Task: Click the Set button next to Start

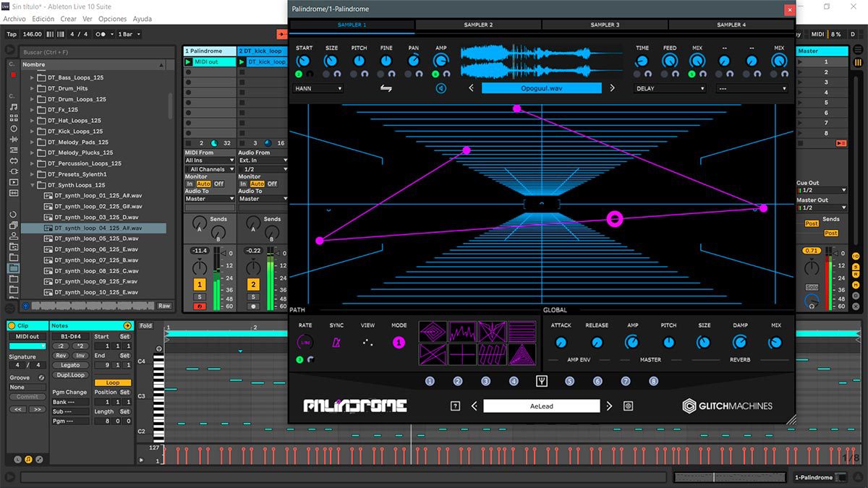Action: click(x=124, y=336)
